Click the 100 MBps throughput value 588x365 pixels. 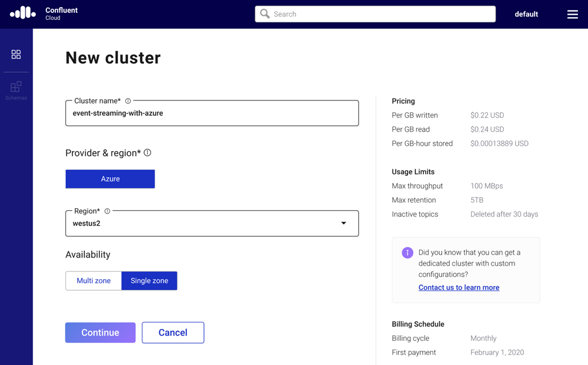tap(487, 186)
